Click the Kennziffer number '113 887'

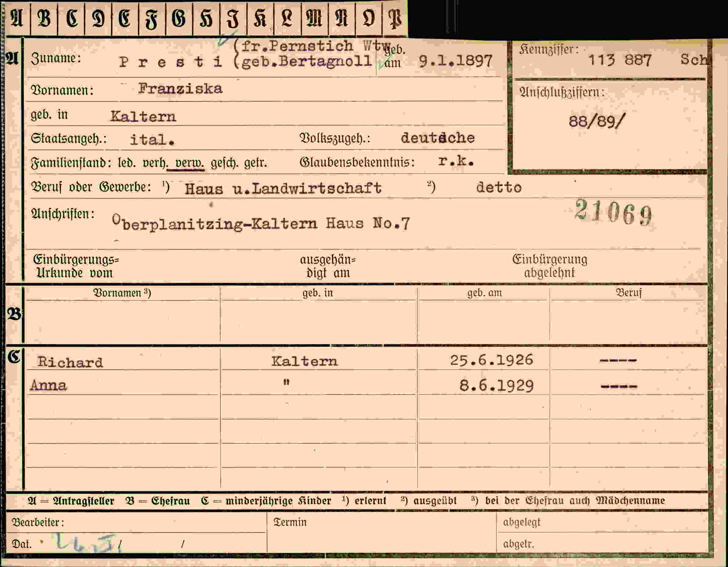[620, 60]
